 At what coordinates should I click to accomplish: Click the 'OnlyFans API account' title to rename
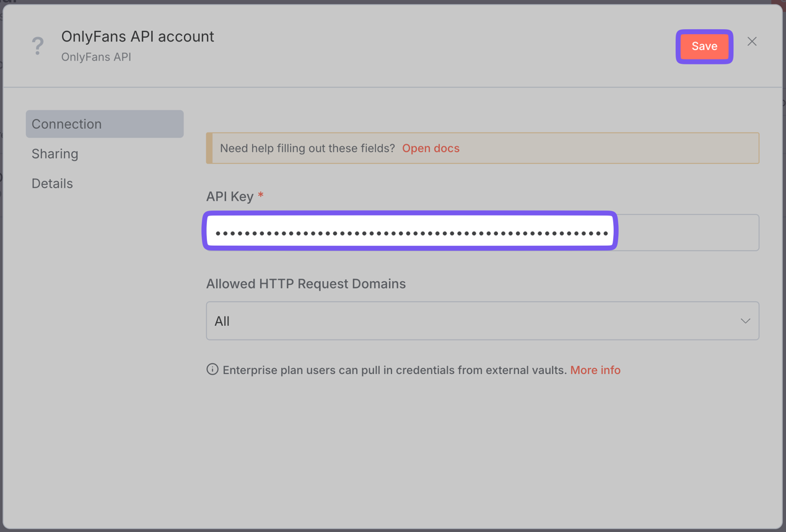[x=138, y=37]
